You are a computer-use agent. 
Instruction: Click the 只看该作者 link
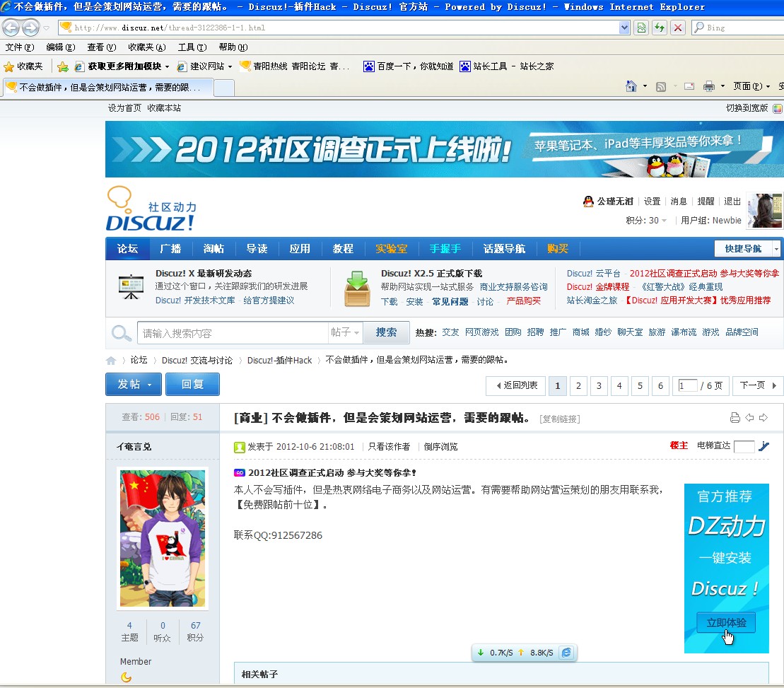point(389,446)
